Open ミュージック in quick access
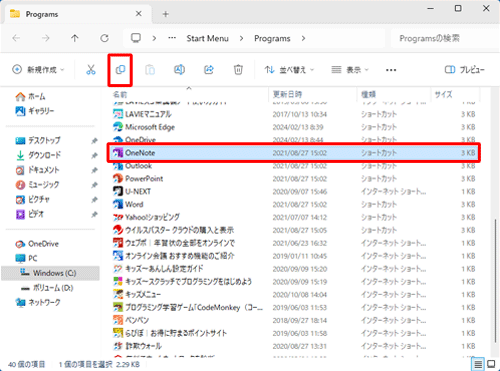500x371 pixels. pyautogui.click(x=37, y=185)
